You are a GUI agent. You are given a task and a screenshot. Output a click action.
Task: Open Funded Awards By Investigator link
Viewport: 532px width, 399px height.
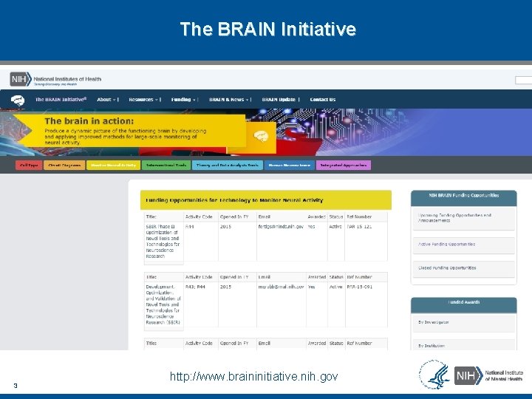click(x=464, y=322)
